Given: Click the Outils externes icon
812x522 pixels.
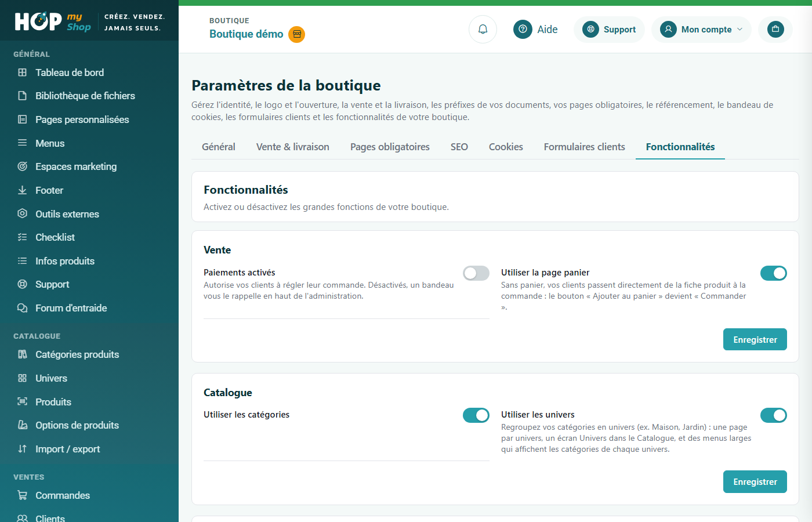Looking at the screenshot, I should (23, 213).
